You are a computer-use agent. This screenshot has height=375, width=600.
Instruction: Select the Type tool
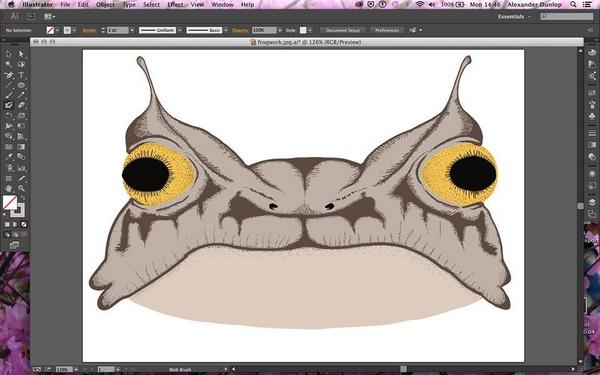[x=21, y=75]
